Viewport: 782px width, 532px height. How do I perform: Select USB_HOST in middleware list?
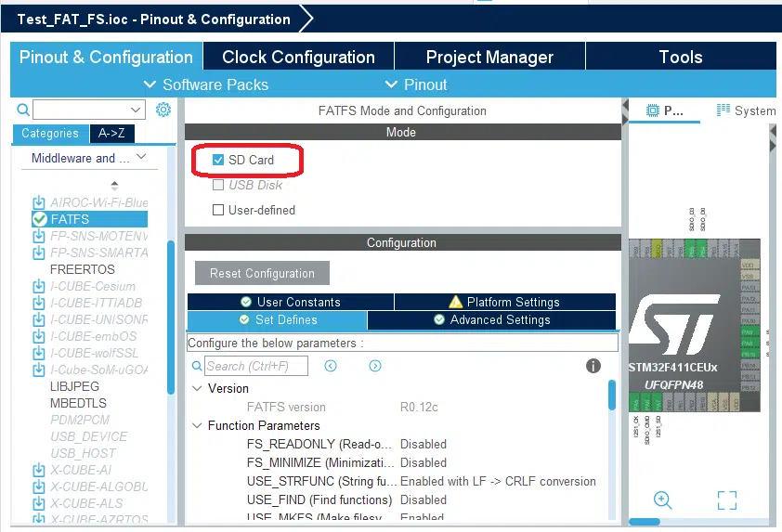coord(83,453)
